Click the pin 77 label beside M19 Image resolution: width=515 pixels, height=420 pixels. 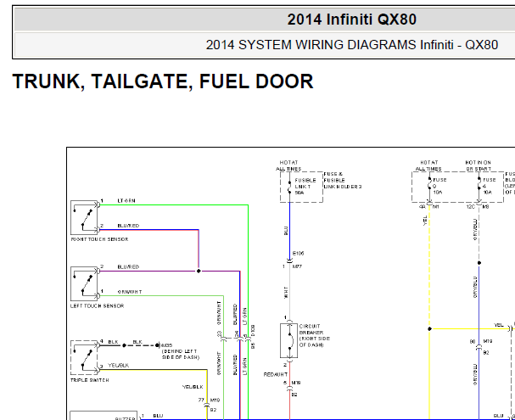(x=201, y=400)
